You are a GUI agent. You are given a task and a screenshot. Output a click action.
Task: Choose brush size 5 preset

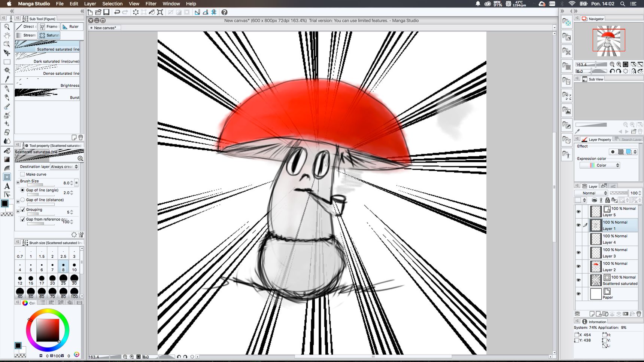pos(31,267)
